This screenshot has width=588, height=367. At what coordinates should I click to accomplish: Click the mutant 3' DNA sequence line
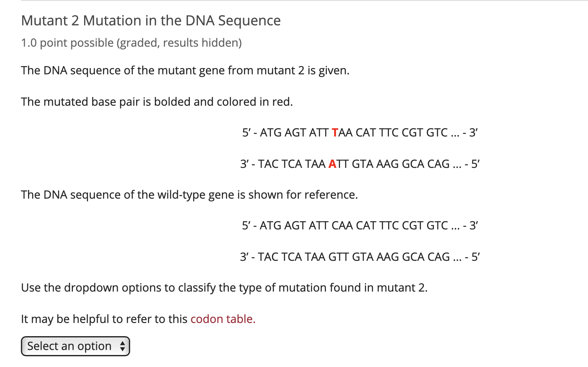tap(360, 164)
